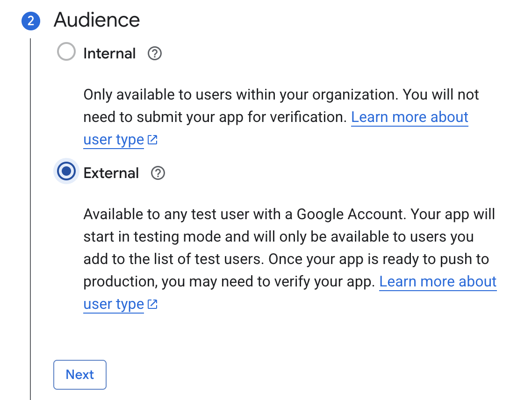The image size is (532, 400).
Task: Click the question mark circle following External
Action: (x=158, y=173)
